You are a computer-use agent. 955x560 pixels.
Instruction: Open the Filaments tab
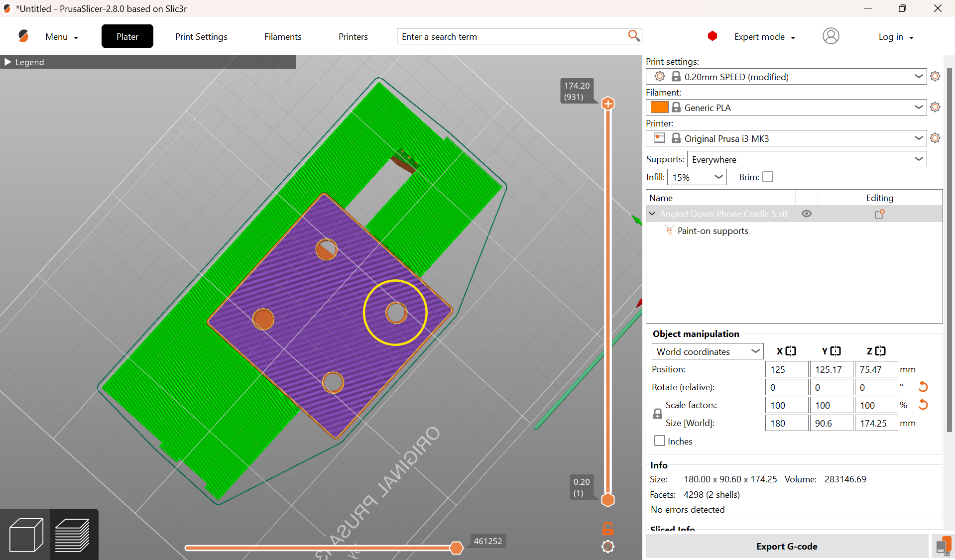coord(283,36)
